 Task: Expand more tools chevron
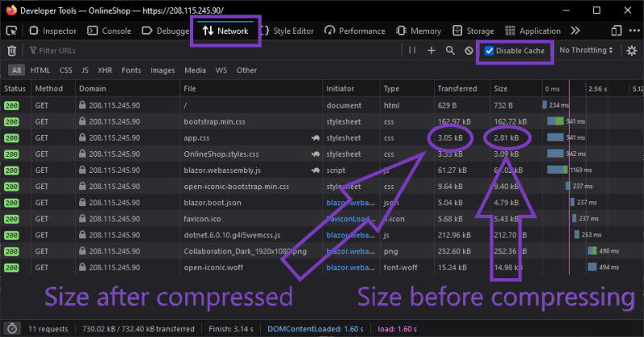coord(575,31)
